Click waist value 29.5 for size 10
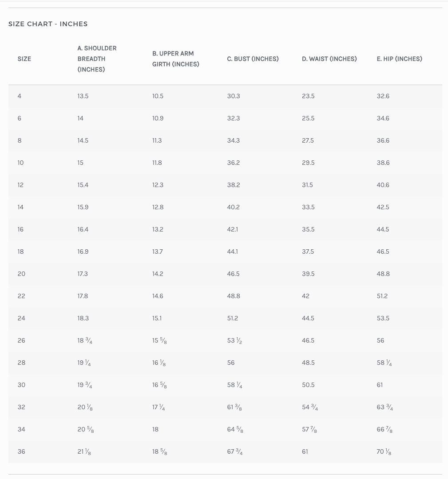 pos(308,163)
